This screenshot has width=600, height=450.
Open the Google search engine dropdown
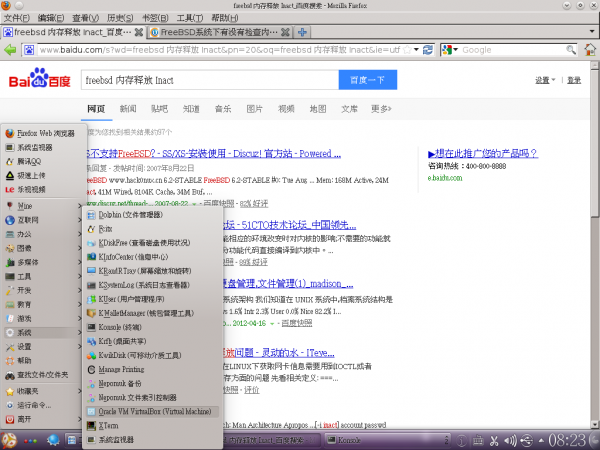[450, 50]
